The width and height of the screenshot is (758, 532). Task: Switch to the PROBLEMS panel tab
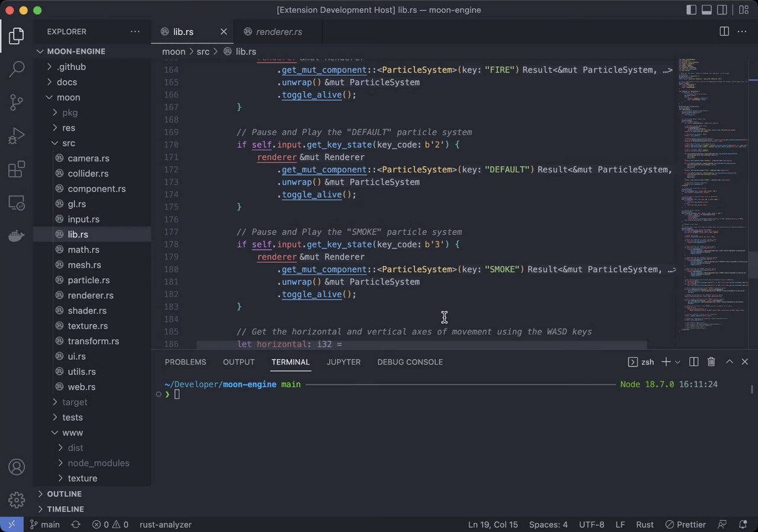[185, 362]
